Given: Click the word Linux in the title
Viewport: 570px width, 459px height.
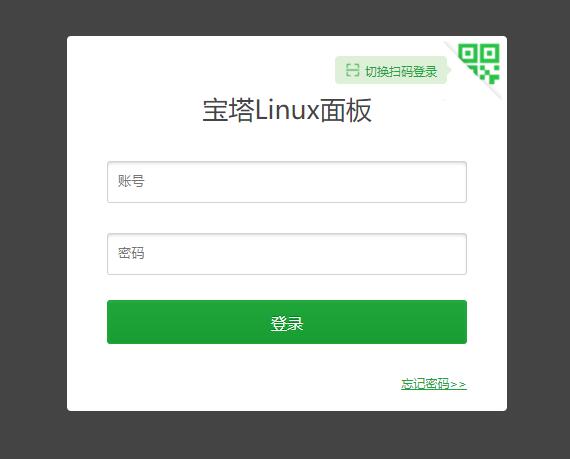Looking at the screenshot, I should click(x=287, y=110).
